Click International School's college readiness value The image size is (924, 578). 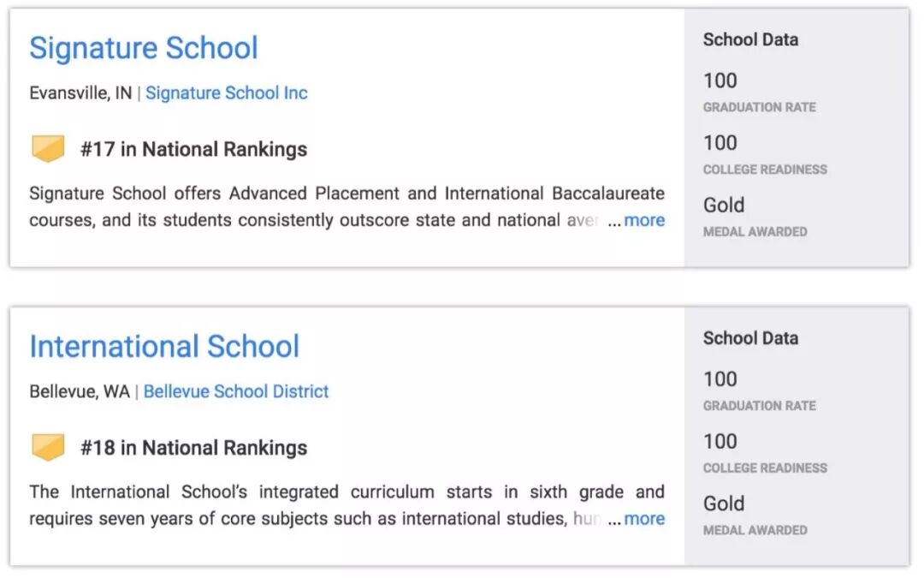[720, 442]
